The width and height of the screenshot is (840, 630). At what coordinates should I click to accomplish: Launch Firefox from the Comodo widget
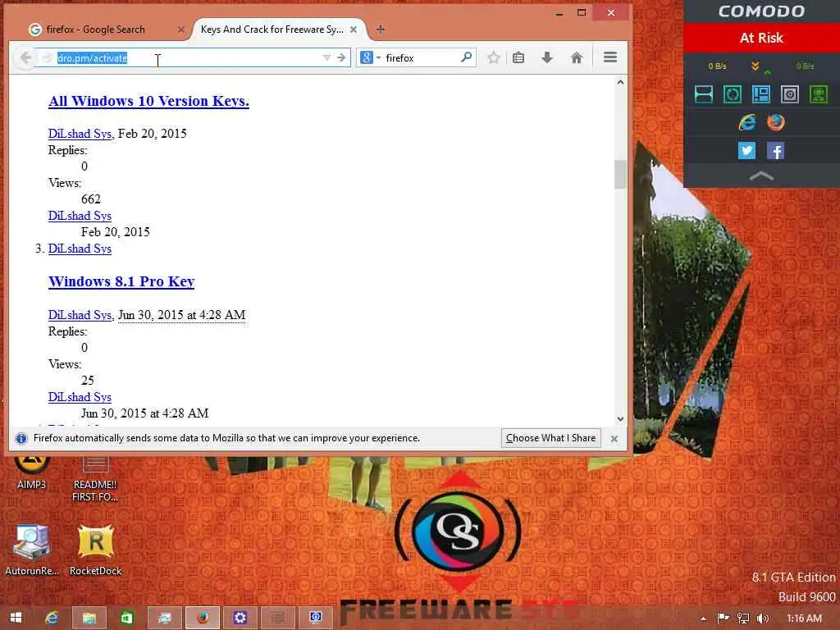pos(775,123)
